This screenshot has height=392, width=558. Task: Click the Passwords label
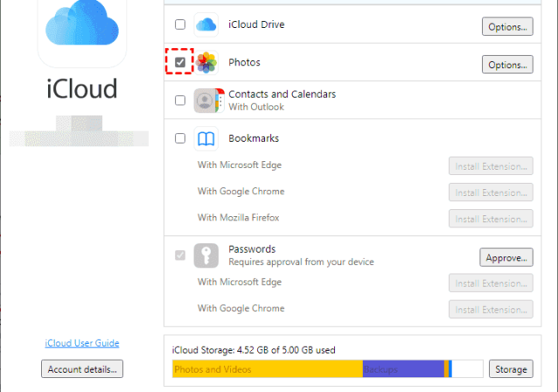(252, 249)
